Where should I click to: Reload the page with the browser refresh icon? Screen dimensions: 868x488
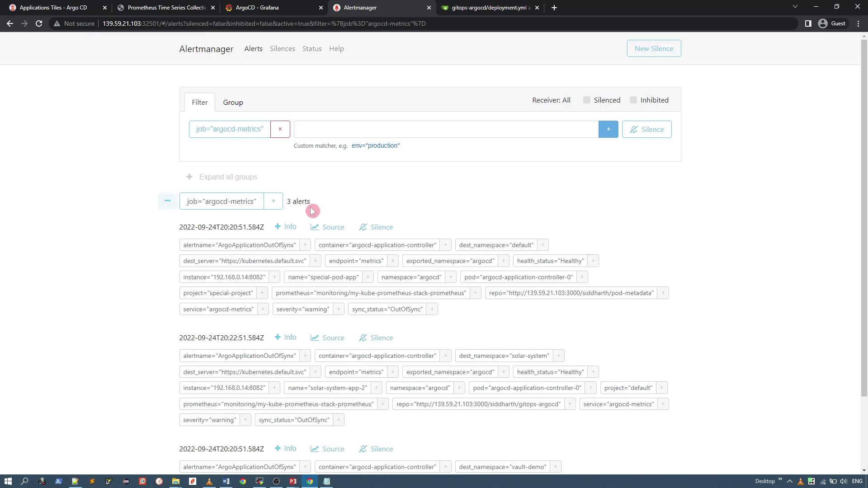39,23
